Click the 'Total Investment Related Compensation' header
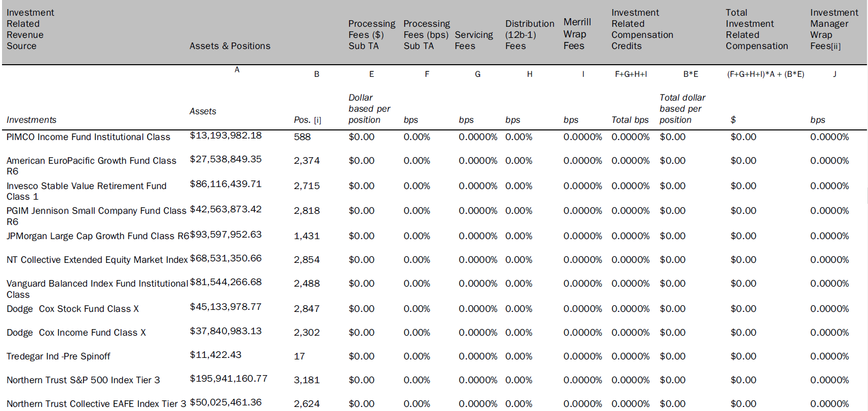Screen dimensions: 868x411 757,29
